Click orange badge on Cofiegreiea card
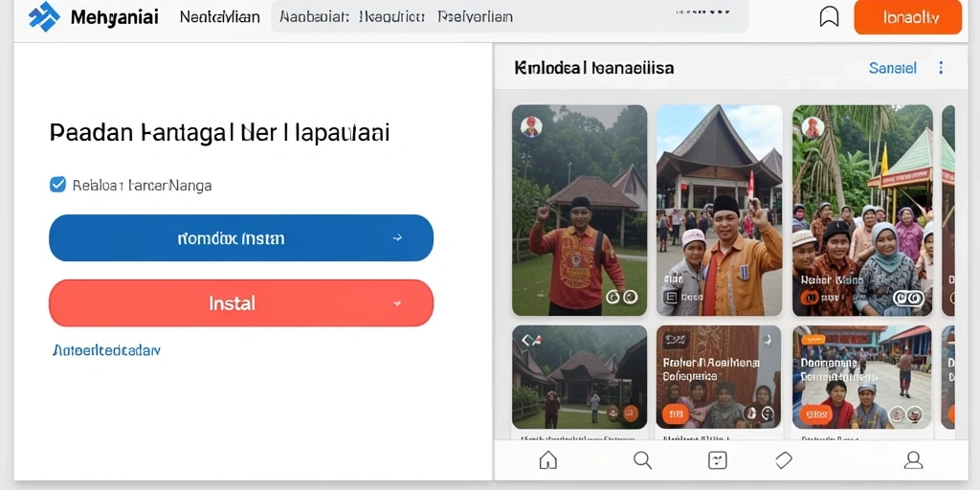This screenshot has height=490, width=980. [676, 413]
